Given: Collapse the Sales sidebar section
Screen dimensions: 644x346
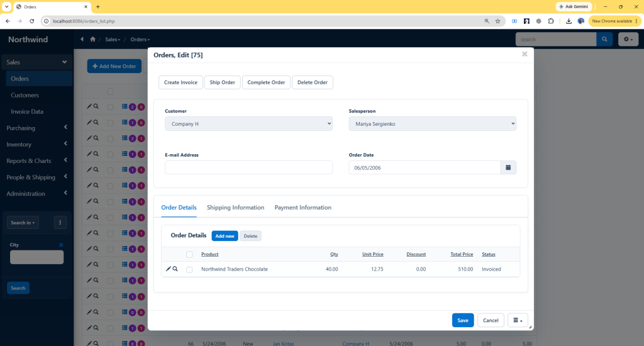Looking at the screenshot, I should tap(36, 62).
